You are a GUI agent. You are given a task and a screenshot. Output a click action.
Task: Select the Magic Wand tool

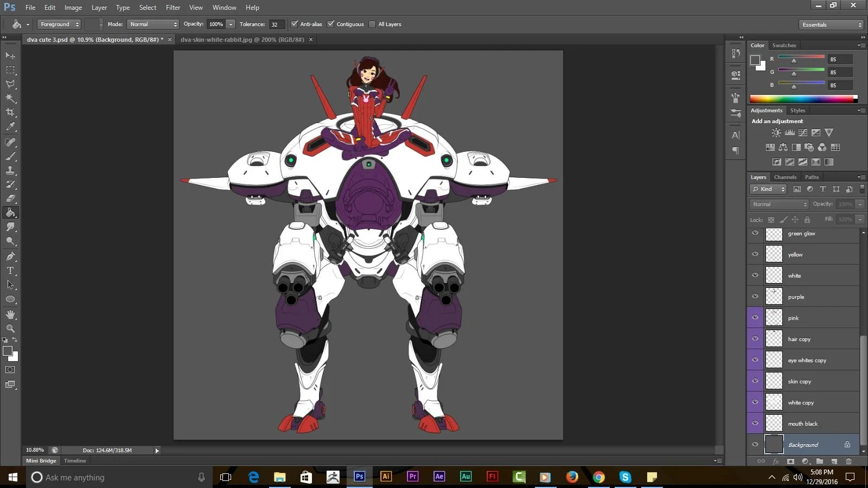click(10, 98)
